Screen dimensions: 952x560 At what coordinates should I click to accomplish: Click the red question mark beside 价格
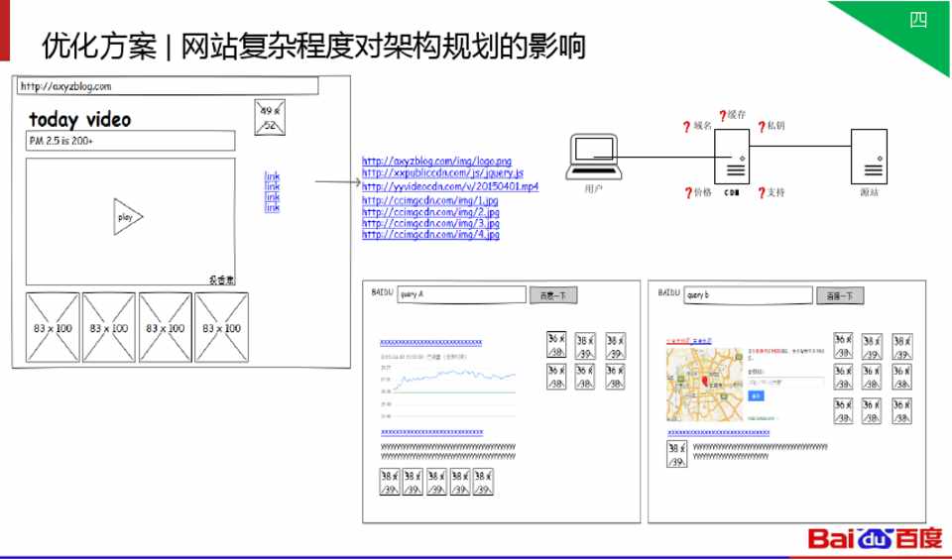687,193
